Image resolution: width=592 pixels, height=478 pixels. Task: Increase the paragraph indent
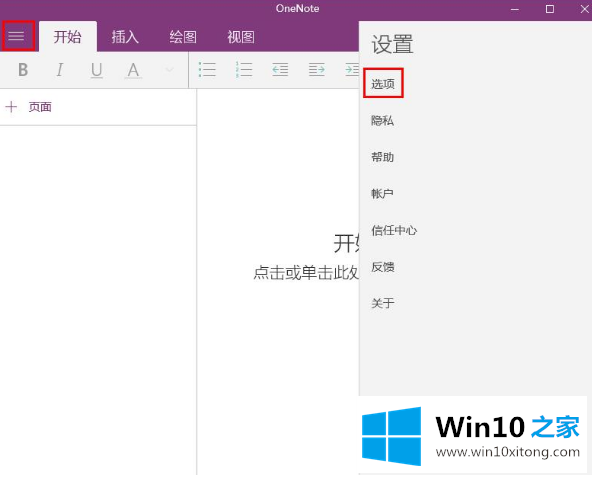pos(316,70)
